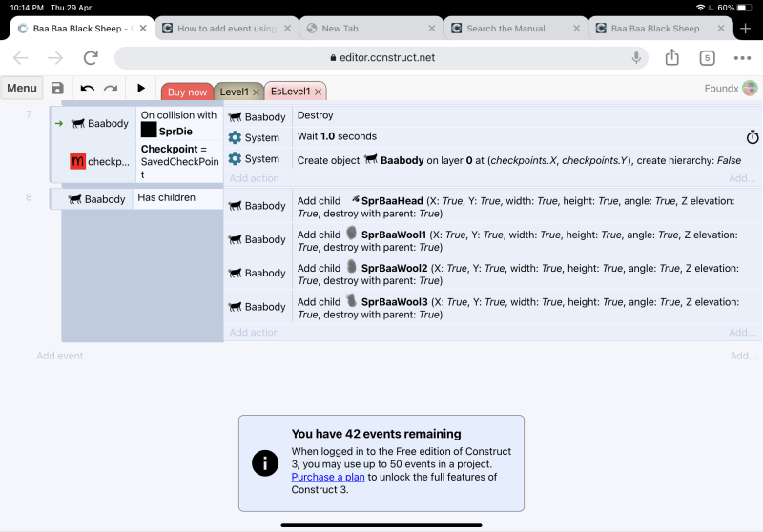This screenshot has height=532, width=763.
Task: Preview the project with the play icon
Action: click(x=140, y=88)
